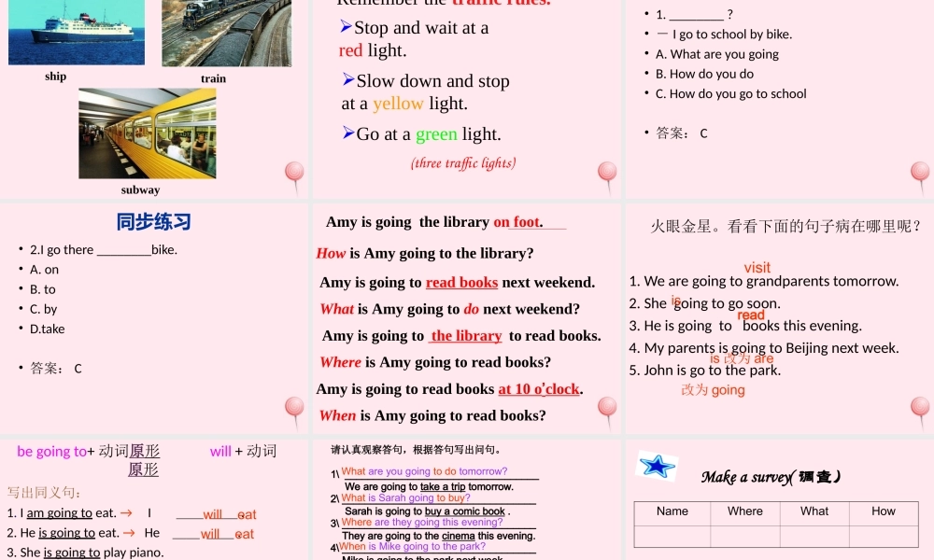Screen dimensions: 934x560
Task: Click the underlined red 'the library'
Action: tap(466, 336)
